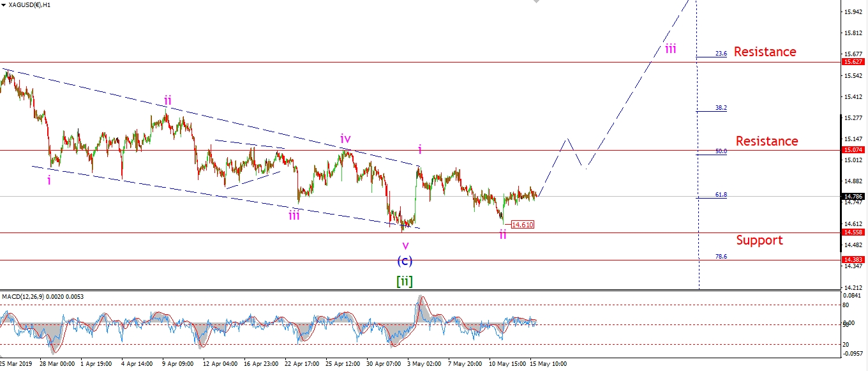
Task: Click the 23.6 Fibonacci level label
Action: pos(721,54)
